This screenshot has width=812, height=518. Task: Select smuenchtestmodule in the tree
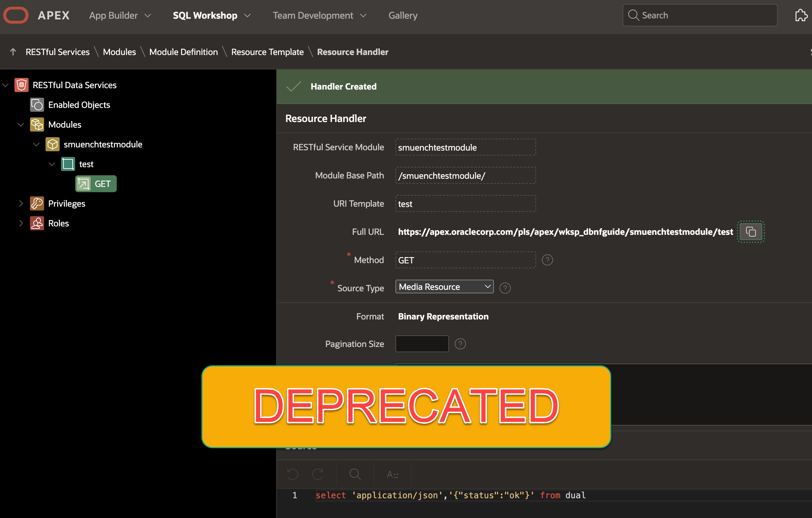click(103, 144)
